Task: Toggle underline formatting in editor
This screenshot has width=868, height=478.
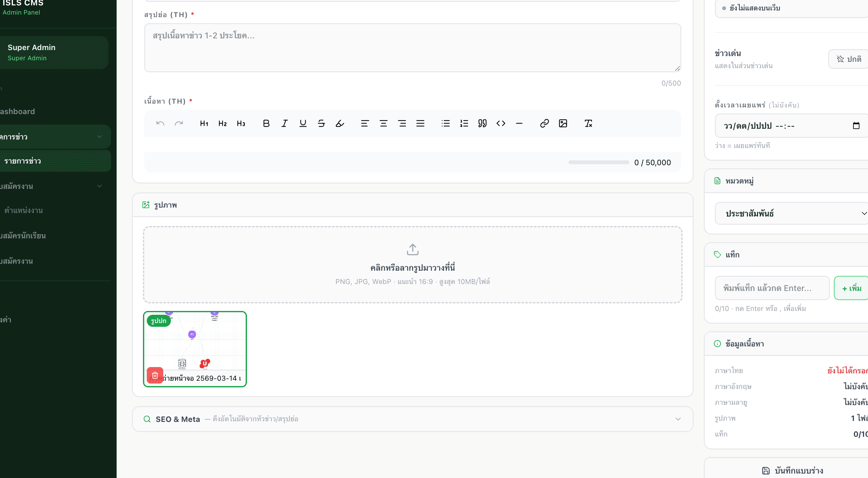Action: tap(302, 124)
